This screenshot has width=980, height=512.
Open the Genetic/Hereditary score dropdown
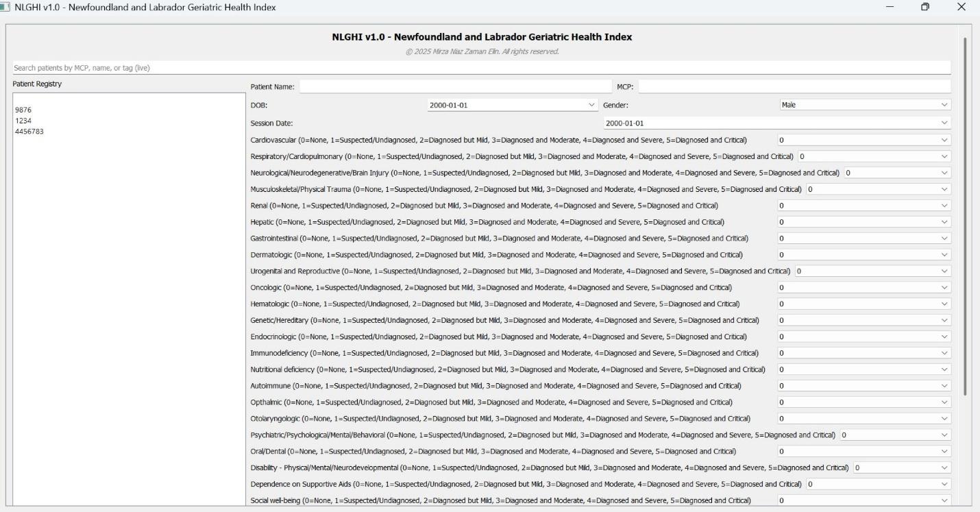coord(864,320)
